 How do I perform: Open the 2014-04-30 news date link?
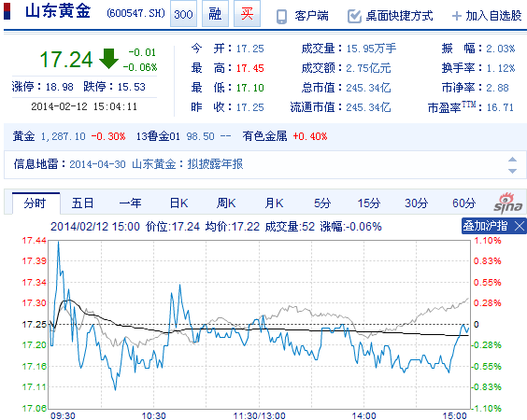click(x=97, y=164)
